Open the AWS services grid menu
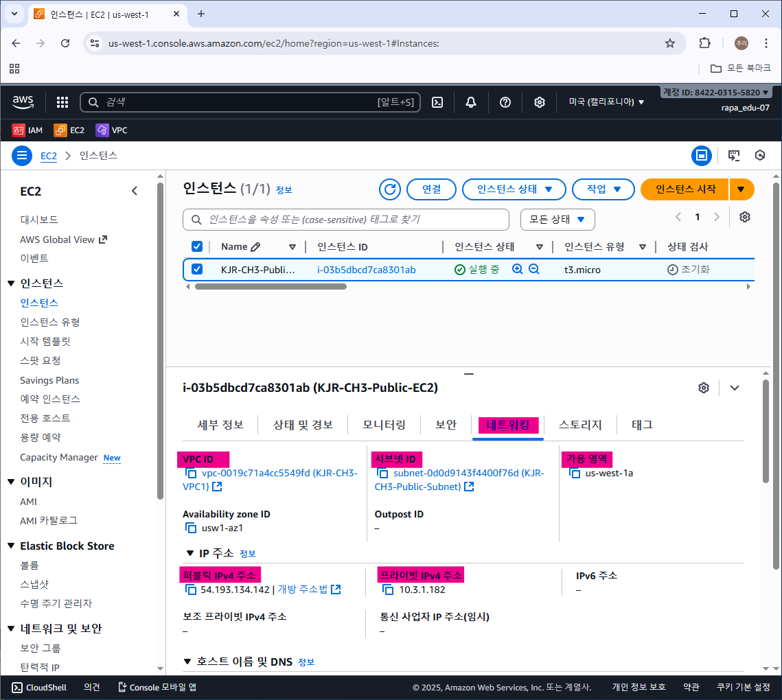The height and width of the screenshot is (700, 782). (x=62, y=102)
